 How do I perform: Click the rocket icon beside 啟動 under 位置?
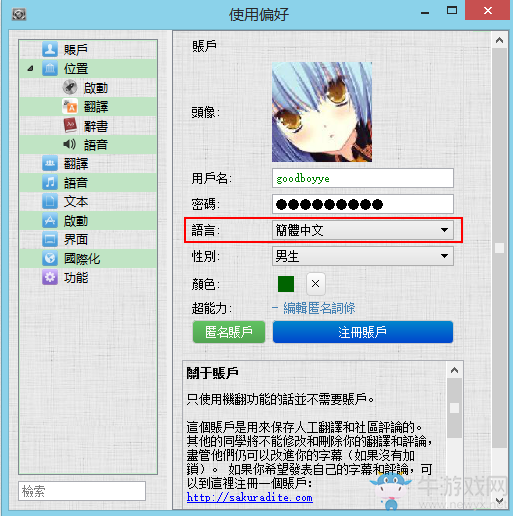pos(70,88)
